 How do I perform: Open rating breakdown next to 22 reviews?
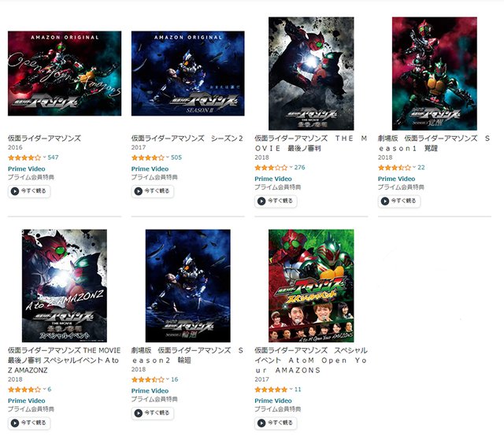(414, 168)
